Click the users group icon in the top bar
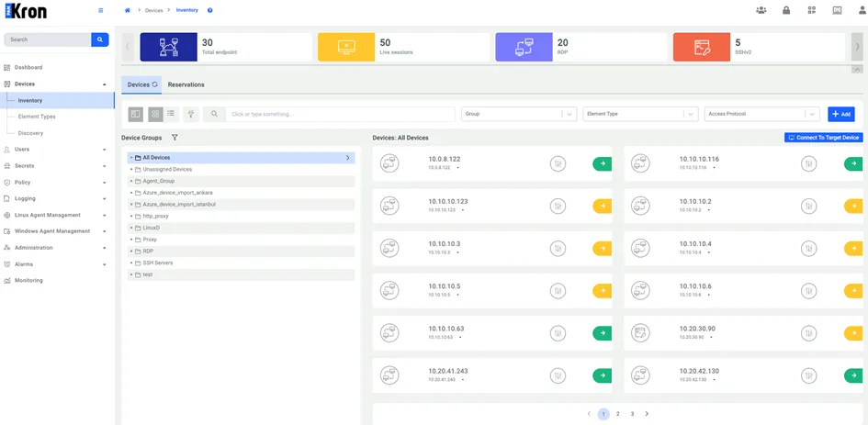 point(761,10)
